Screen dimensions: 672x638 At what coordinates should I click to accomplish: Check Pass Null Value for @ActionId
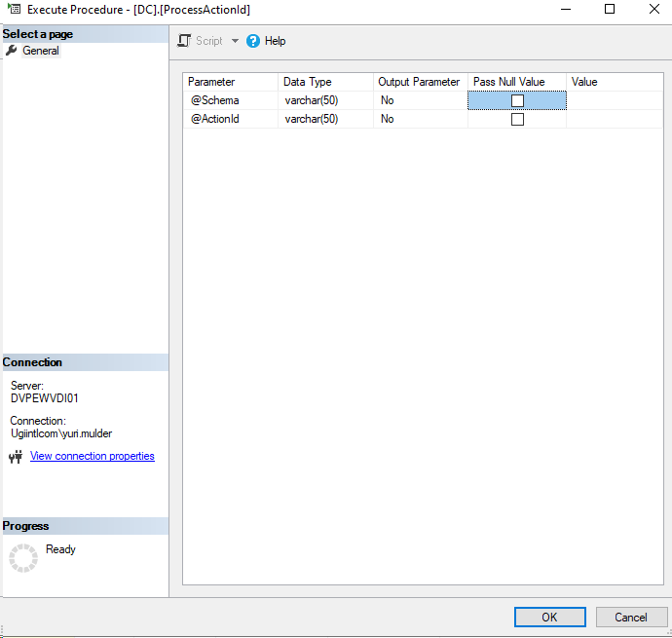(x=517, y=119)
